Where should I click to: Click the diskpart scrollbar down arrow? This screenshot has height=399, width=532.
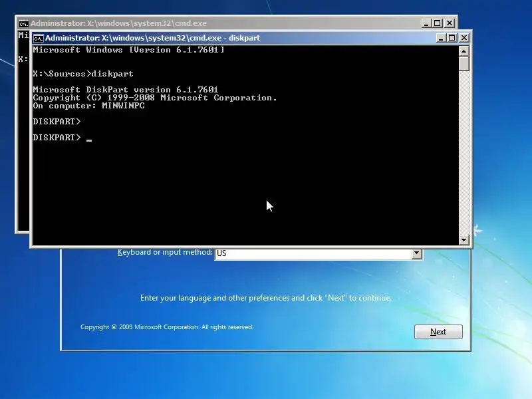[464, 239]
